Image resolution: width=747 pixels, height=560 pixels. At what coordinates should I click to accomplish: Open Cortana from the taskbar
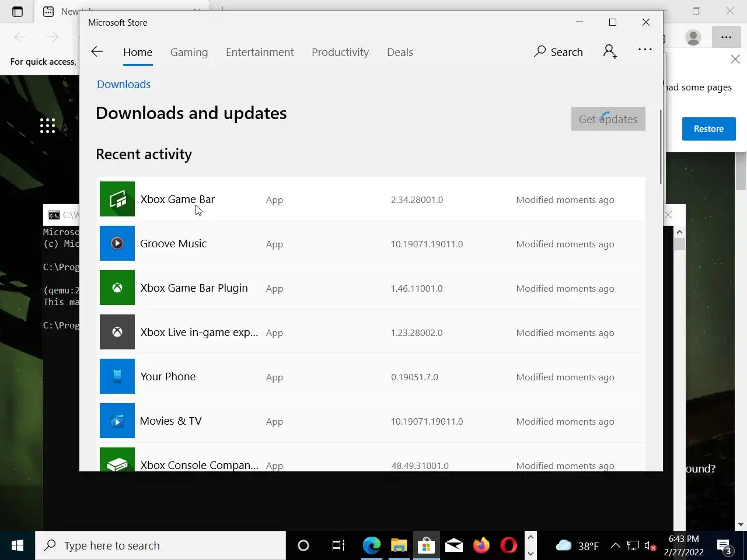tap(303, 545)
